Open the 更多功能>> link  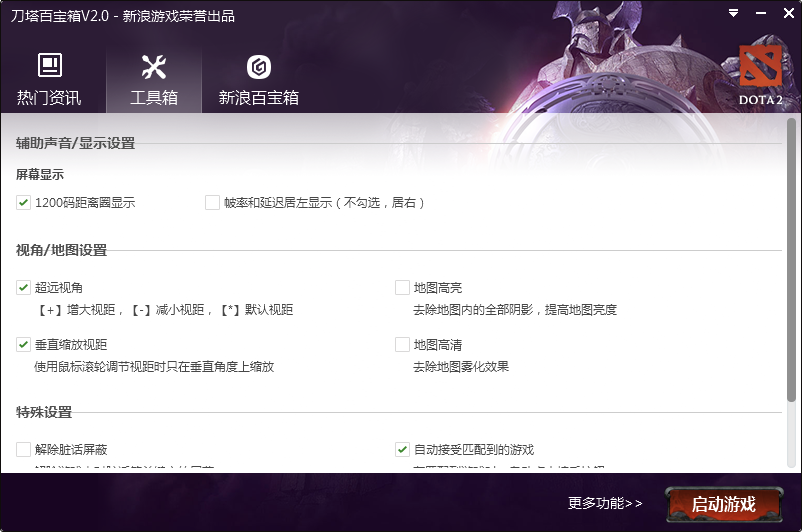(605, 503)
